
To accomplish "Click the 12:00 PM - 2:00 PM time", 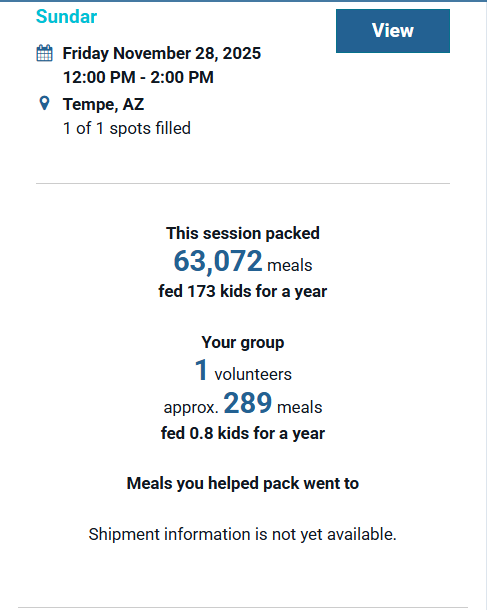I will (x=138, y=77).
